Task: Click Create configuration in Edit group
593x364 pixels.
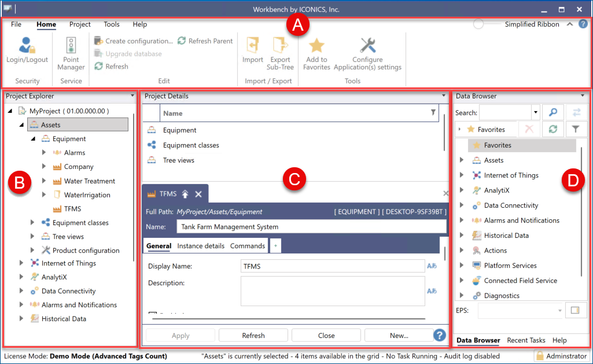Action: tap(133, 41)
